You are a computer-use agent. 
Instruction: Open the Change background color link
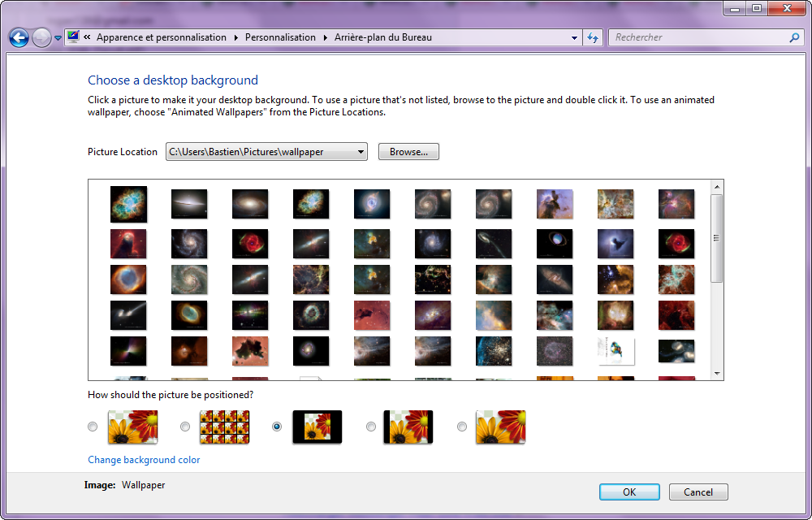tap(144, 460)
